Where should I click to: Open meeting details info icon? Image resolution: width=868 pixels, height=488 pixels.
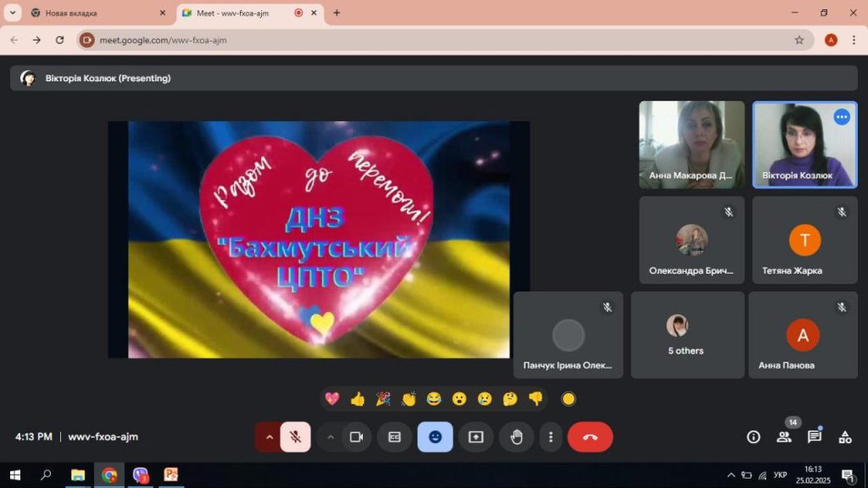click(x=753, y=437)
